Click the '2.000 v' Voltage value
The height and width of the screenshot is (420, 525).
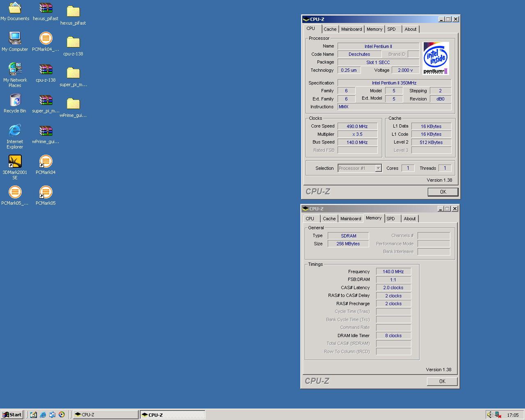point(406,70)
